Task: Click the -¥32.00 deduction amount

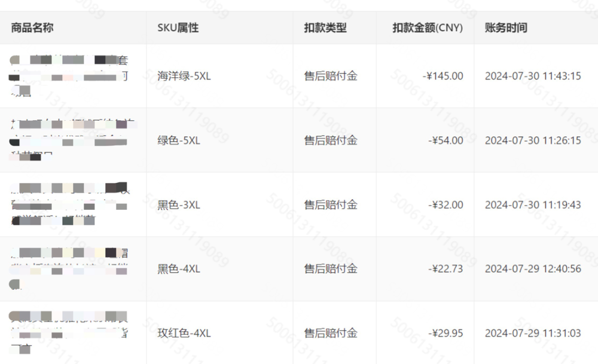Action: coord(446,204)
